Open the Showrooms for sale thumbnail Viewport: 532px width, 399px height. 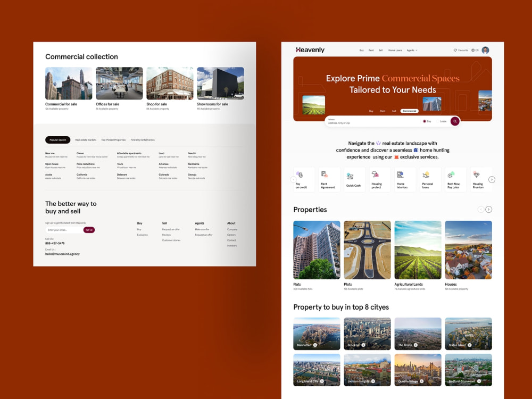(x=220, y=83)
